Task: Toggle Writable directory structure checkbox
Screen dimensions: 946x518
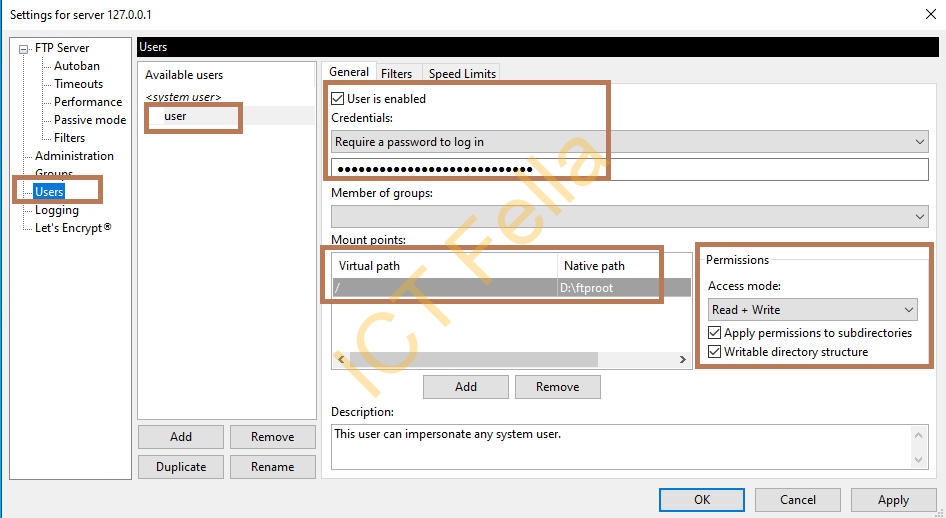Action: [714, 352]
